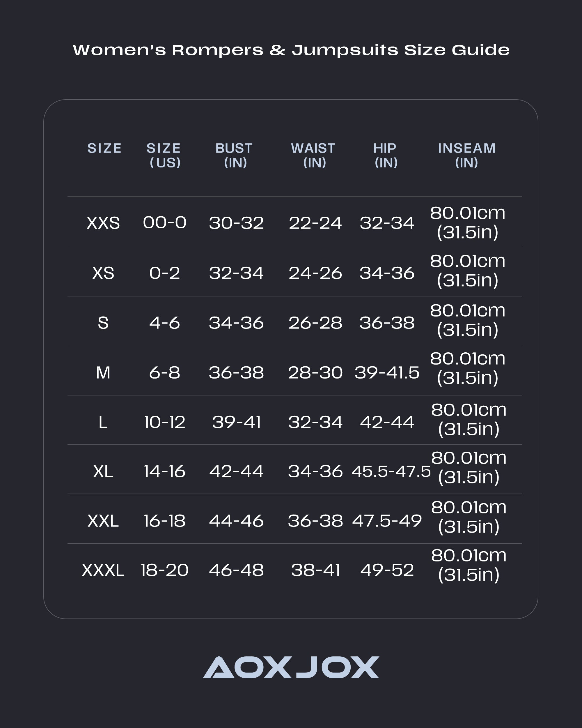Viewport: 582px width, 728px height.
Task: Select the 49-52 hip measurement cell
Action: pos(387,570)
